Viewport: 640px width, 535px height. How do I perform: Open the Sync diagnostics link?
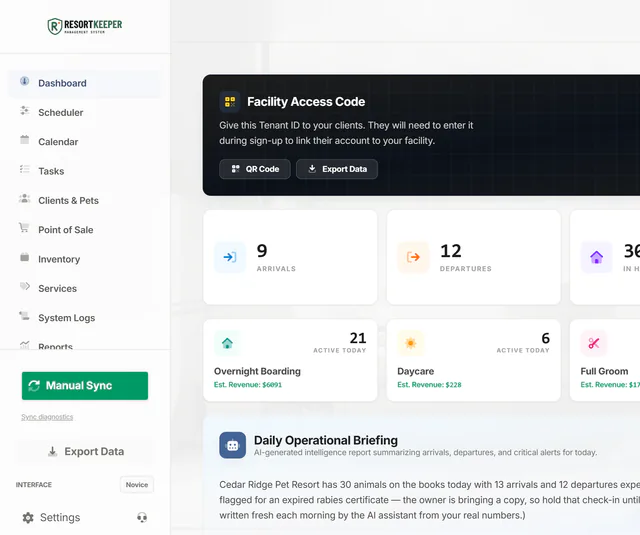(x=47, y=417)
